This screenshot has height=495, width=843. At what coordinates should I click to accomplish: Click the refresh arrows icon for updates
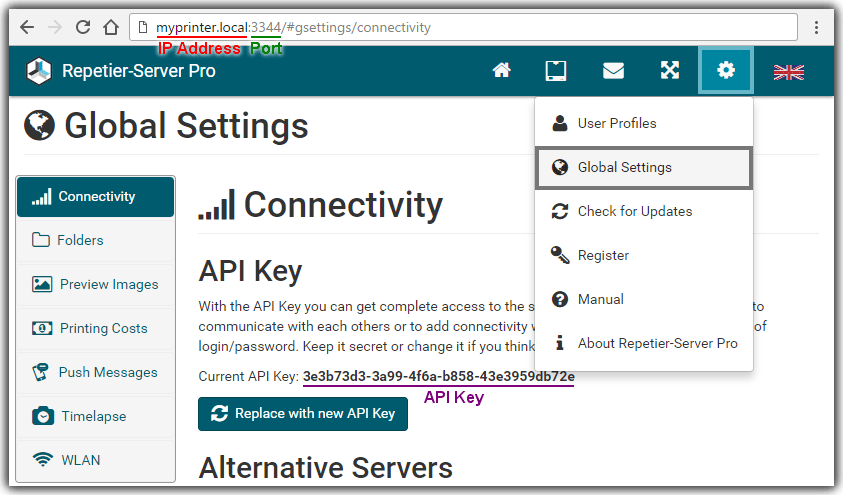pos(560,211)
